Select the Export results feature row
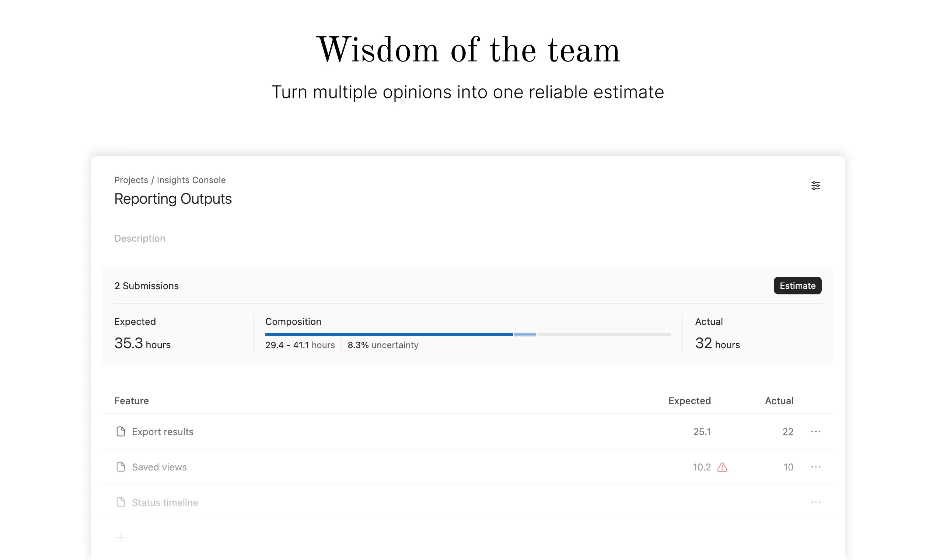This screenshot has width=936, height=560. pyautogui.click(x=468, y=431)
